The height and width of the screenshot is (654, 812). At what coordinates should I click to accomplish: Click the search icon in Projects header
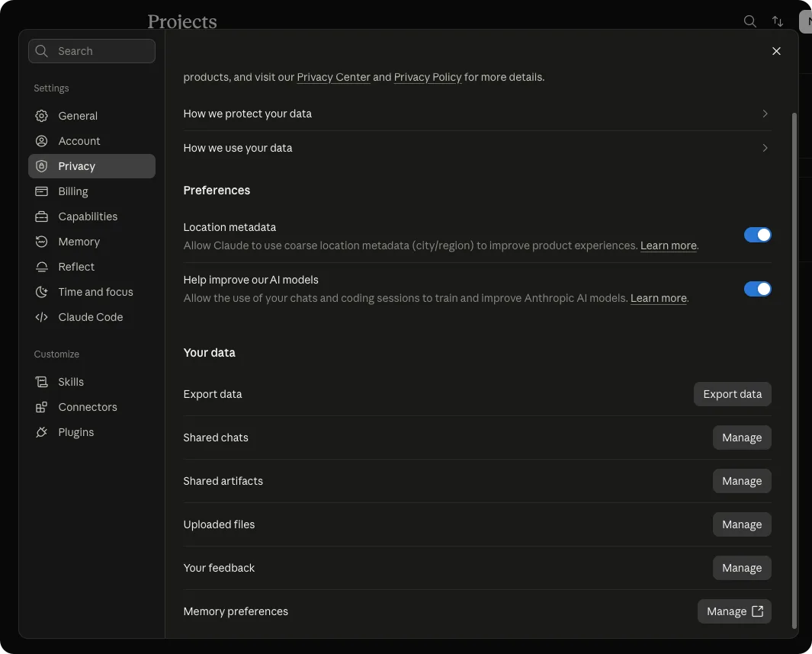749,21
